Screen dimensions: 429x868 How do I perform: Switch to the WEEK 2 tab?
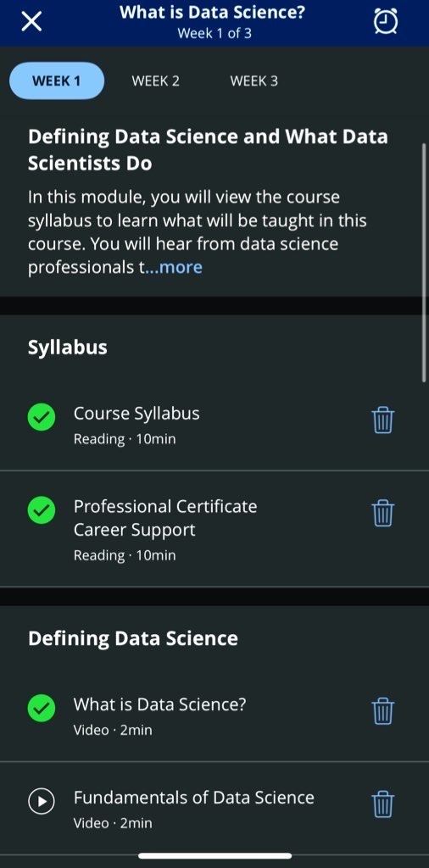[x=155, y=81]
